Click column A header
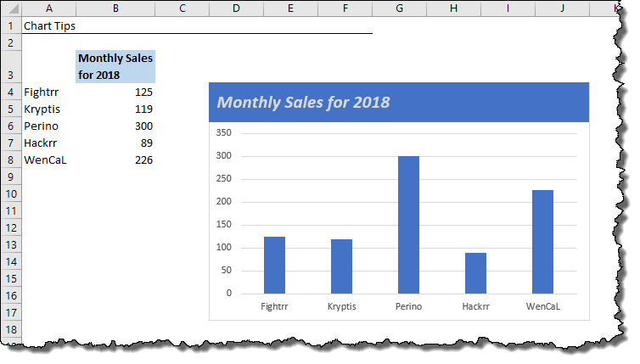The width and height of the screenshot is (640, 364). (x=48, y=8)
